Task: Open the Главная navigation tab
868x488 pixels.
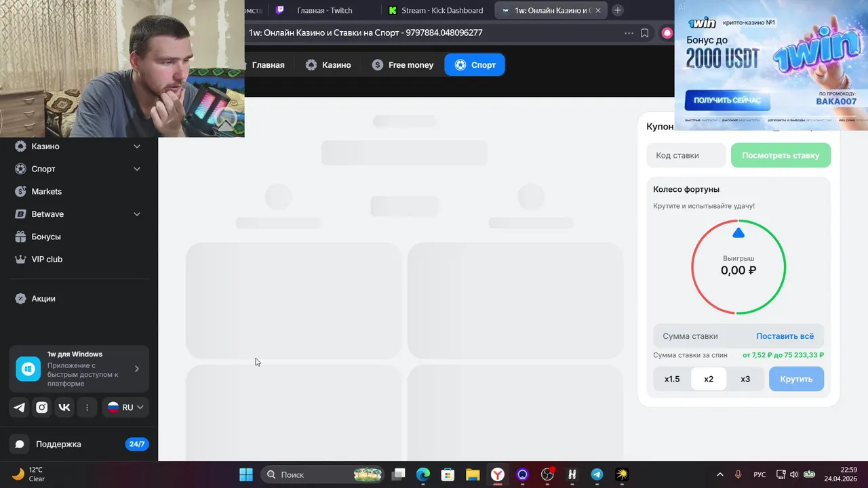Action: tap(267, 65)
